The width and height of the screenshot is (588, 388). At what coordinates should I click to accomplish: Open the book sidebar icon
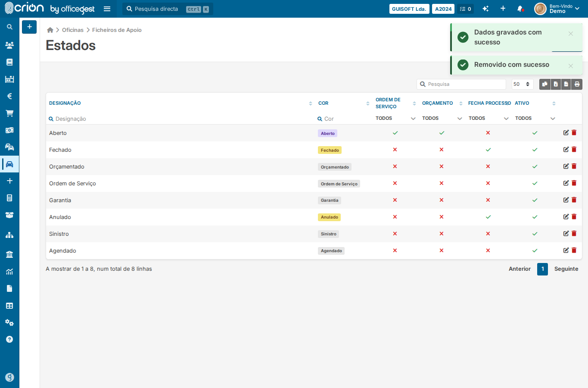9,62
